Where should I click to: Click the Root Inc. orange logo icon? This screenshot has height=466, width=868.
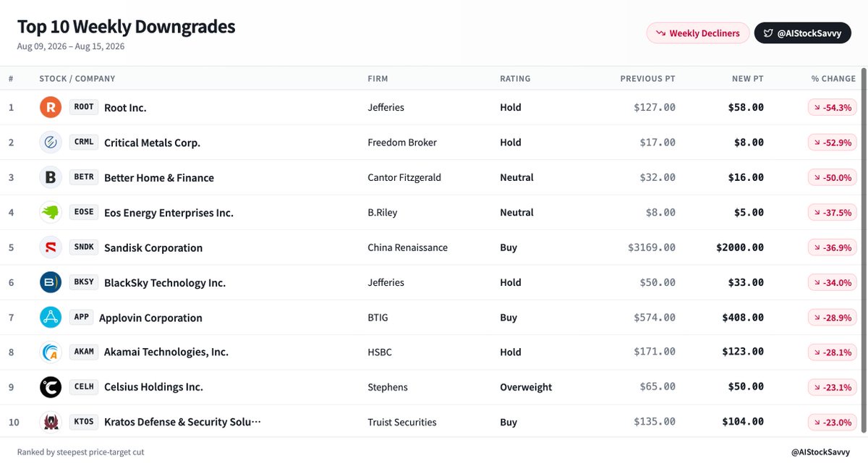click(x=51, y=108)
